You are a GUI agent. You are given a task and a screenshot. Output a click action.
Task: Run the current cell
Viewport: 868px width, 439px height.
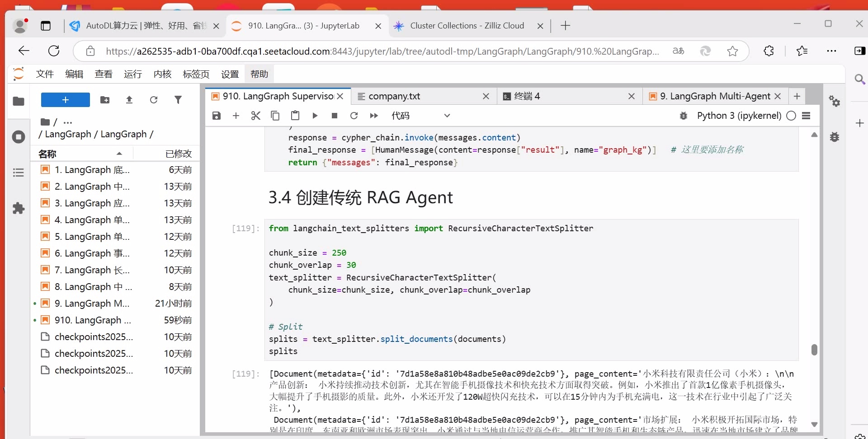click(x=315, y=116)
